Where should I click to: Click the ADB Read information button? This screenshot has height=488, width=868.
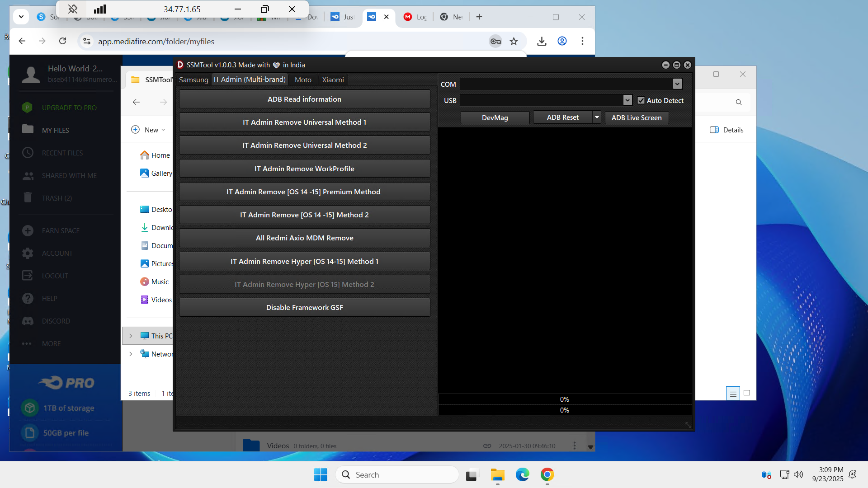(x=304, y=99)
